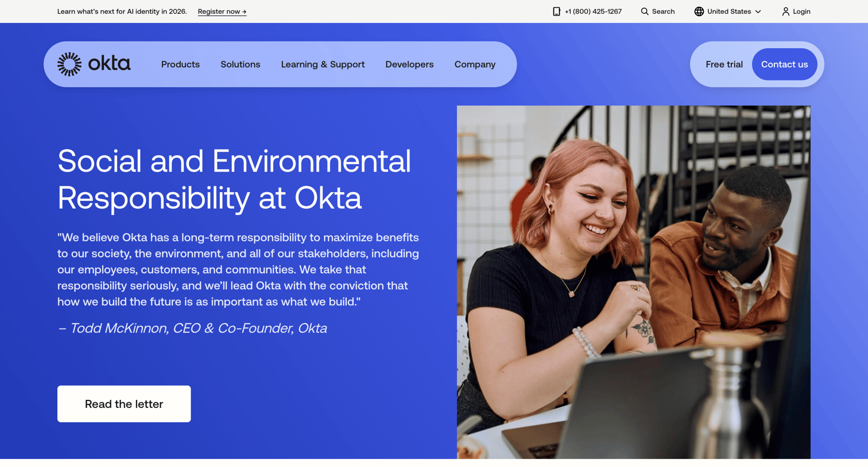Image resolution: width=868 pixels, height=467 pixels.
Task: Click the Read the letter button
Action: click(124, 404)
